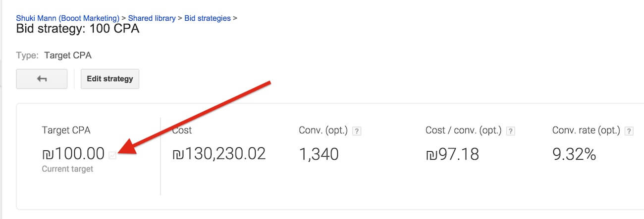Click the edit icon beside ₪100.00 target

pyautogui.click(x=112, y=155)
